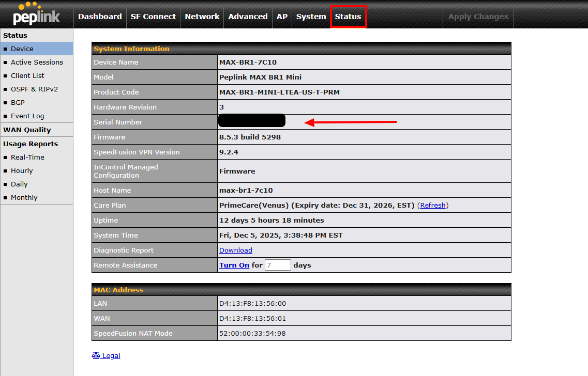This screenshot has width=588, height=376.
Task: Click firmware value 8.5.3 build 5298
Action: (250, 137)
